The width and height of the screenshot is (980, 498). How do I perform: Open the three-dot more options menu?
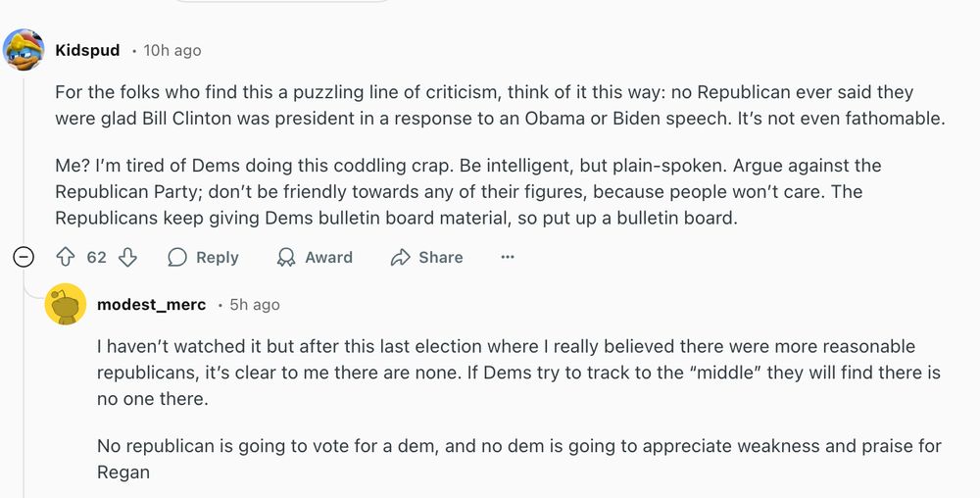point(508,257)
